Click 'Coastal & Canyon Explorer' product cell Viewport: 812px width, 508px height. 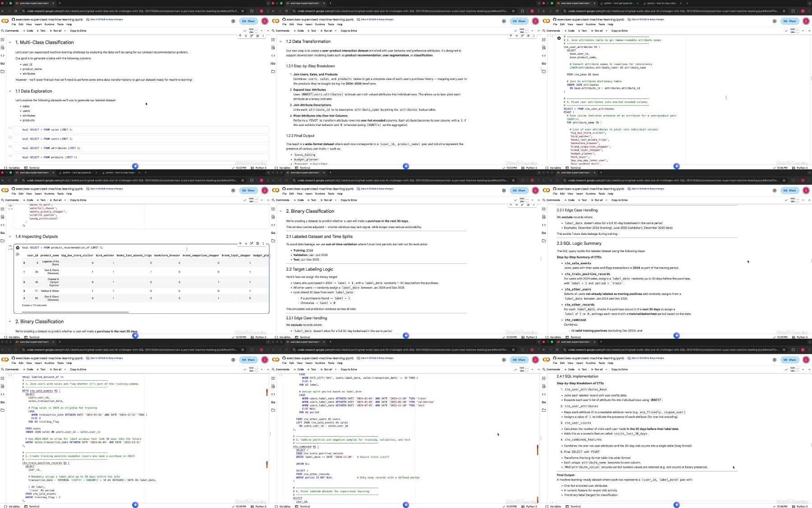point(53,282)
